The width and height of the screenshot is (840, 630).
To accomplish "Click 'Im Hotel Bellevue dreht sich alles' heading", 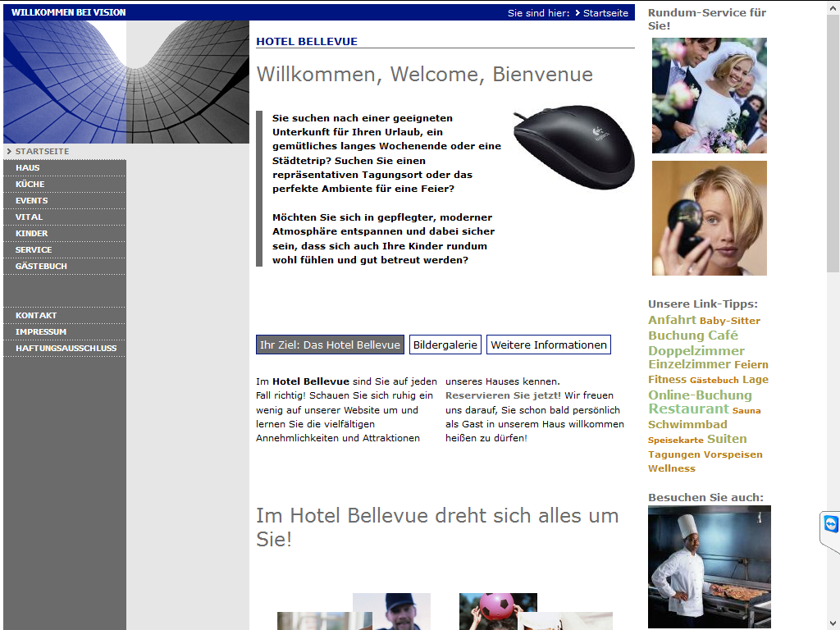I will tap(437, 527).
